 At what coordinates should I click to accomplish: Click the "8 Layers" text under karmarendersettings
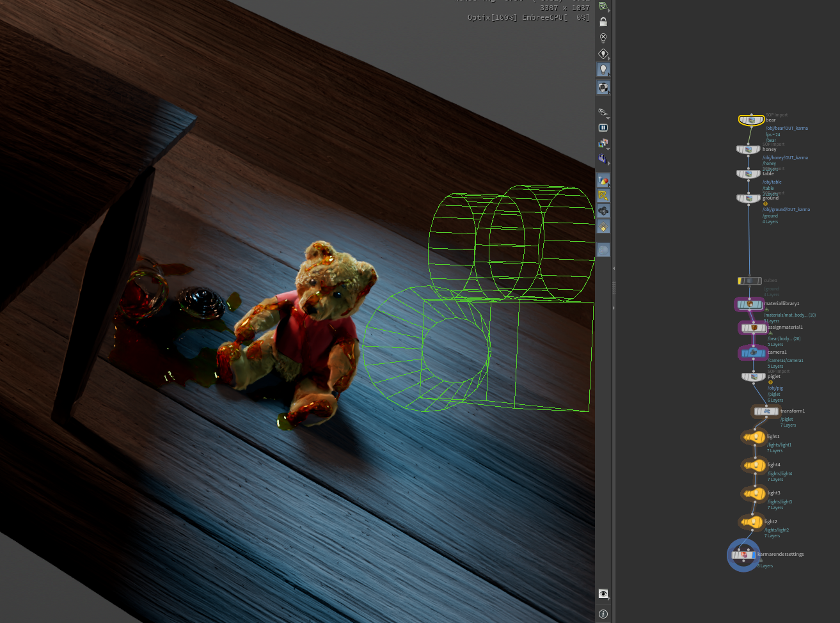[x=765, y=566]
